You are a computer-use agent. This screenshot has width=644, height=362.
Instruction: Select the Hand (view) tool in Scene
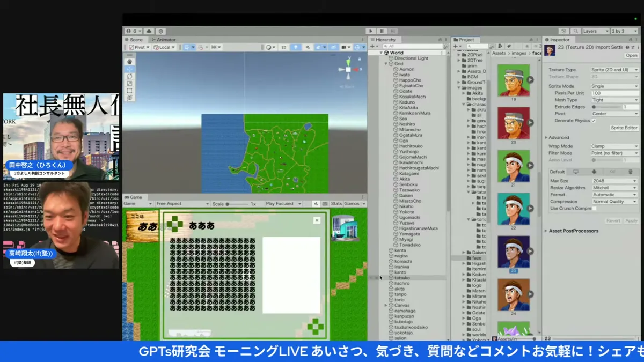[130, 62]
